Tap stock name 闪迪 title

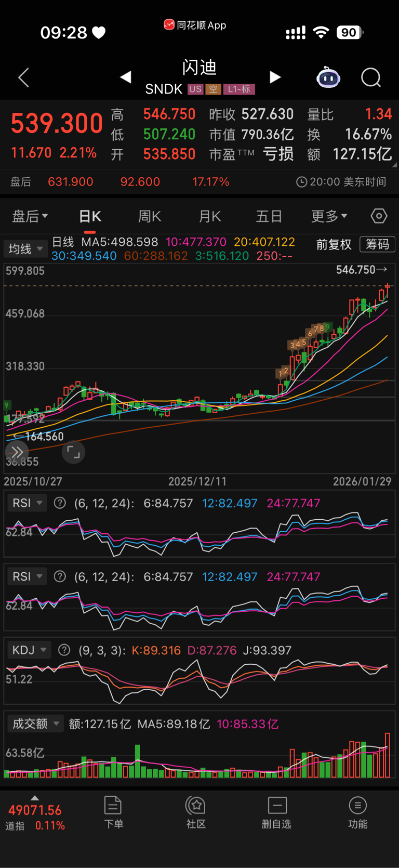pyautogui.click(x=199, y=67)
